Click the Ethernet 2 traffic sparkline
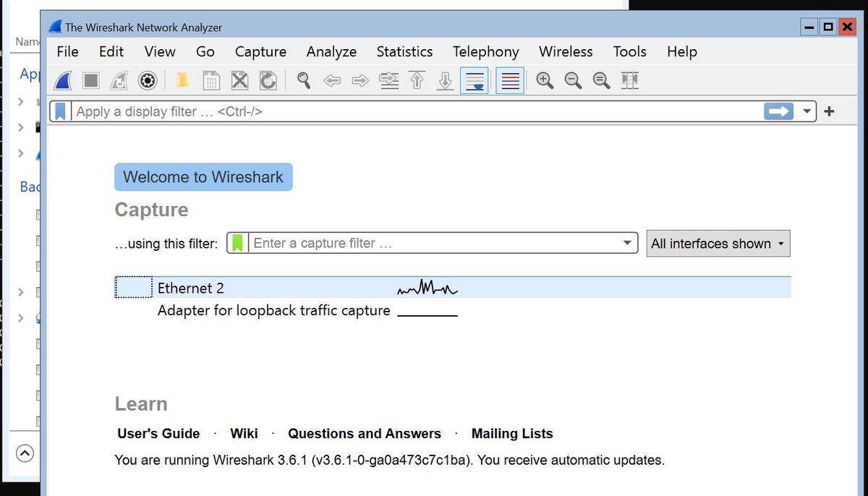This screenshot has width=868, height=496. (x=427, y=289)
